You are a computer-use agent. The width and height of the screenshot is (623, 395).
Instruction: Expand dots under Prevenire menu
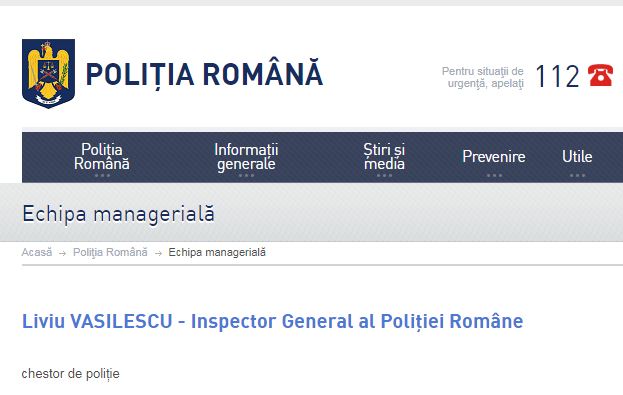tap(494, 175)
